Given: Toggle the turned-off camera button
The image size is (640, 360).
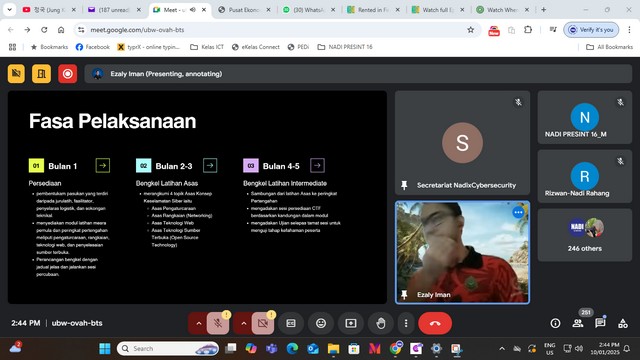Looking at the screenshot, I should pos(263,323).
